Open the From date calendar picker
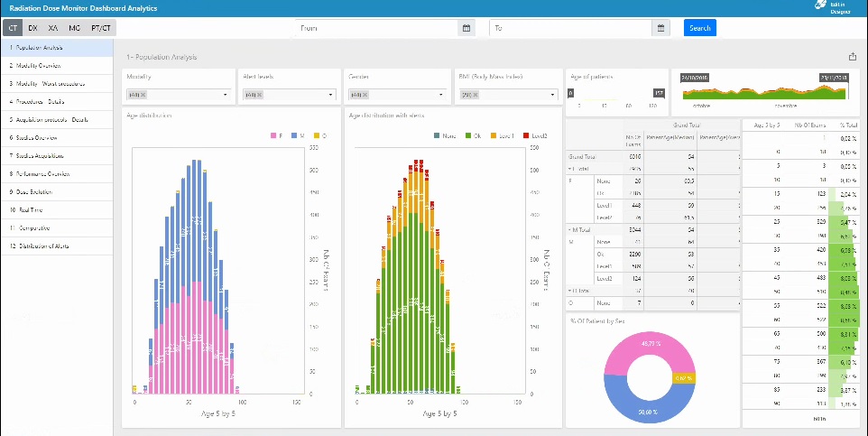 [x=466, y=28]
